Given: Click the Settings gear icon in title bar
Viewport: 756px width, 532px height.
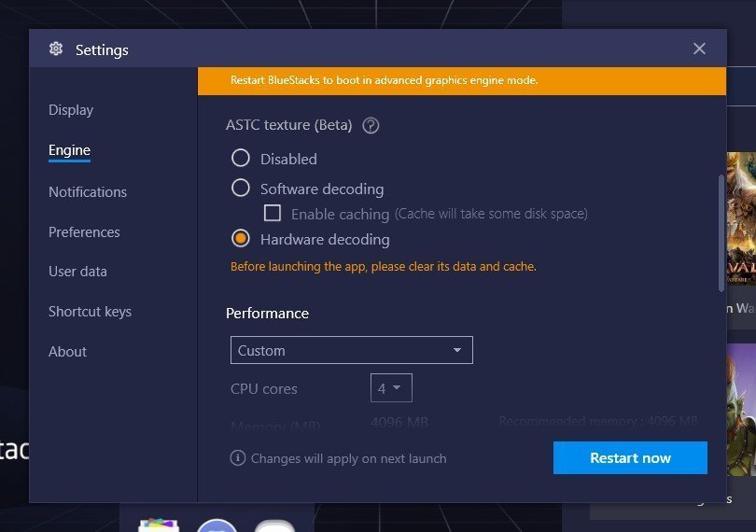Looking at the screenshot, I should coord(56,49).
